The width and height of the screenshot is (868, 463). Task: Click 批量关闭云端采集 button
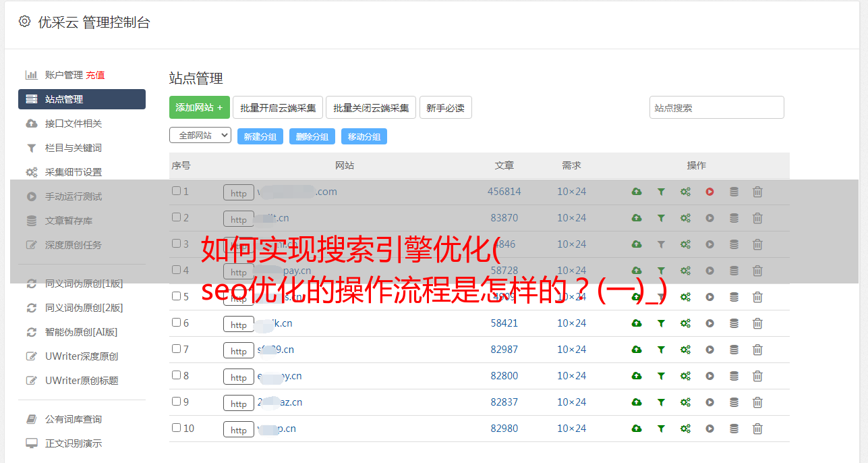click(x=371, y=107)
